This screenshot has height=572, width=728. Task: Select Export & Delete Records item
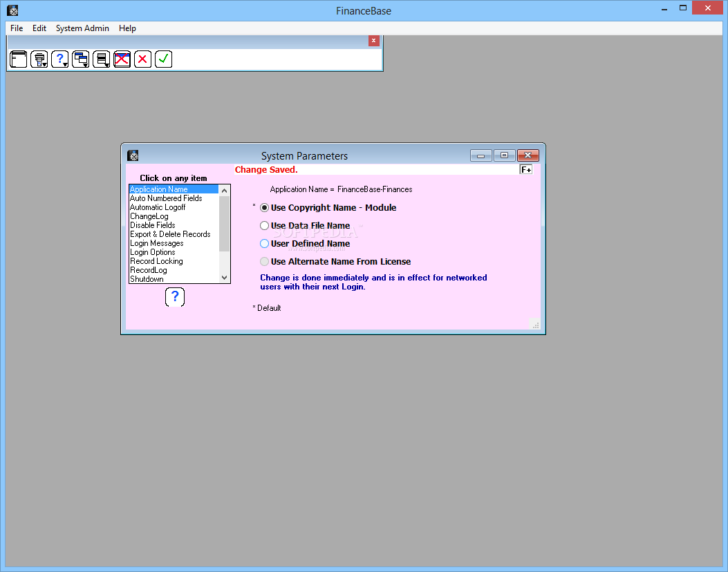click(x=174, y=234)
